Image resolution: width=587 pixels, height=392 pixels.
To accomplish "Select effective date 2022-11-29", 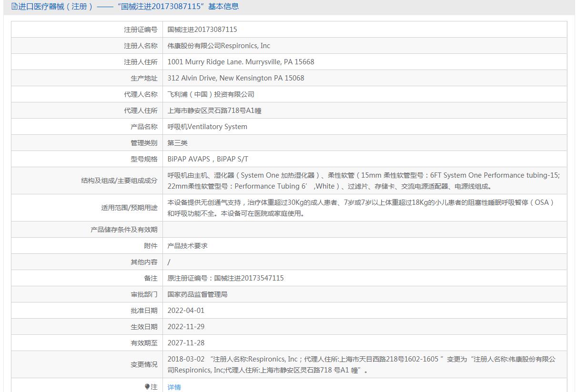I will [186, 327].
